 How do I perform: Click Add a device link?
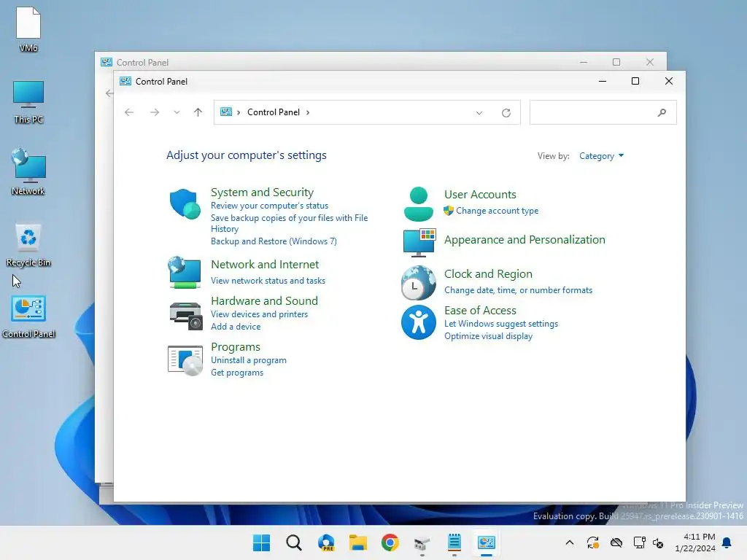pos(236,327)
